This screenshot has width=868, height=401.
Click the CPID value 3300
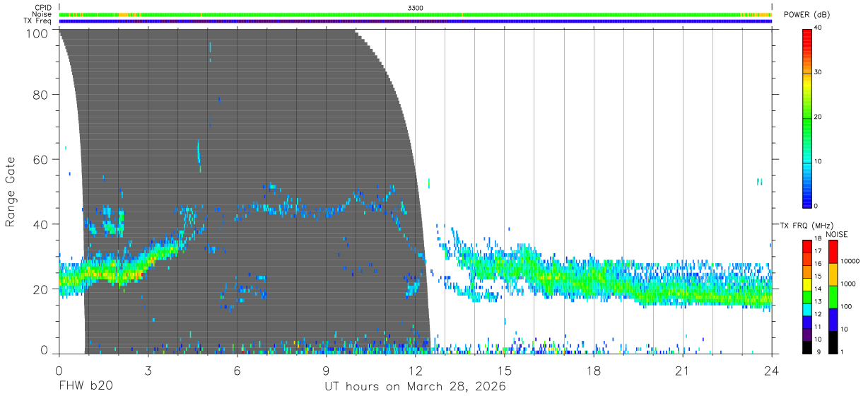click(416, 8)
